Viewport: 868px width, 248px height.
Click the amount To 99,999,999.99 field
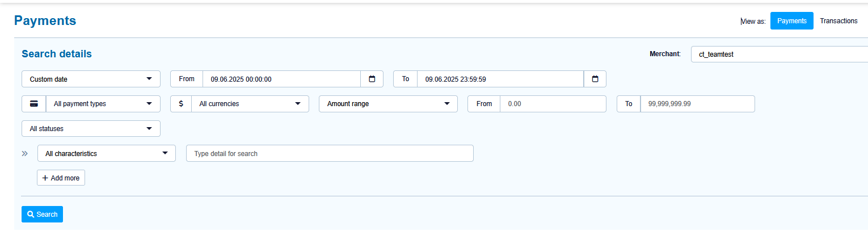[697, 104]
